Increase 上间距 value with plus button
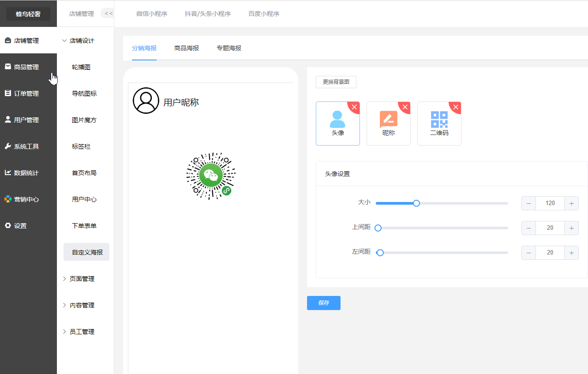 pos(571,228)
